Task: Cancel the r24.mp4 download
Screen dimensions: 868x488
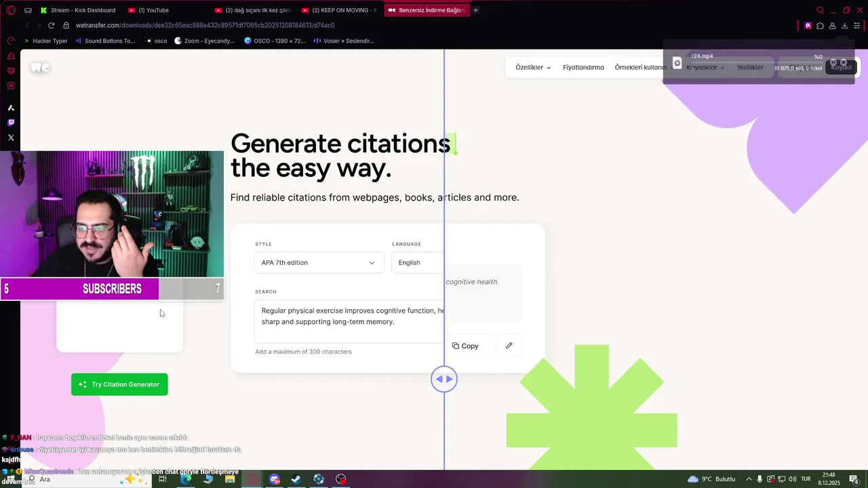Action: (x=844, y=62)
